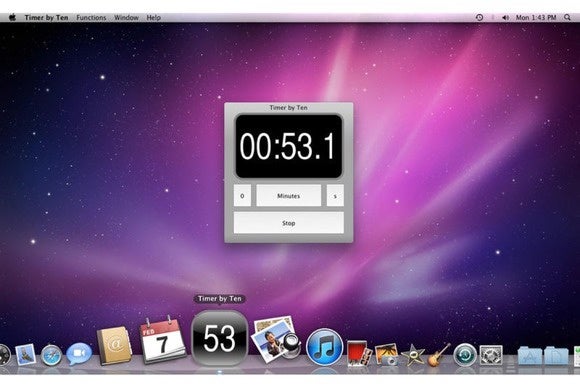Click the Time Machine menu bar icon
Image resolution: width=580 pixels, height=388 pixels.
point(479,17)
